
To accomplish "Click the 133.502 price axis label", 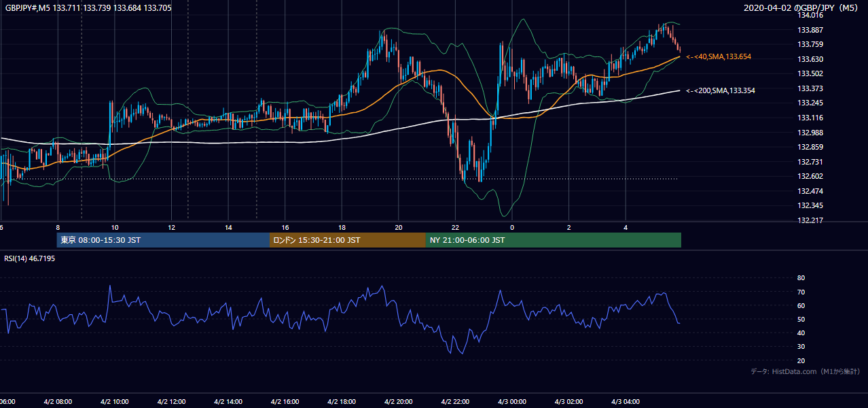I will tap(810, 74).
